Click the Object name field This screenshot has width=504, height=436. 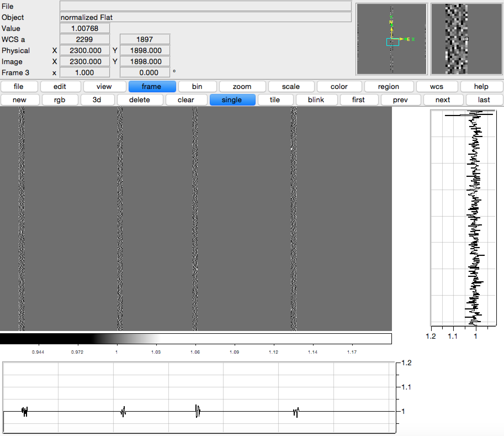pyautogui.click(x=205, y=17)
